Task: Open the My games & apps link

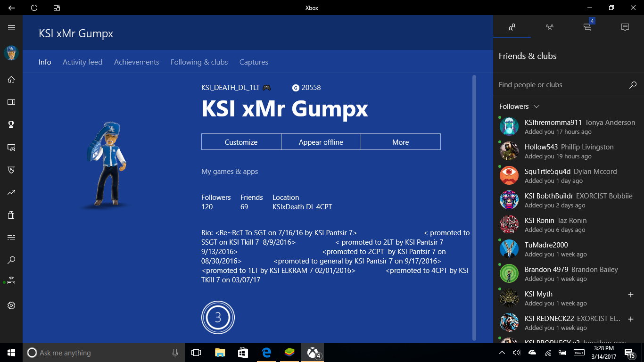Action: (230, 172)
